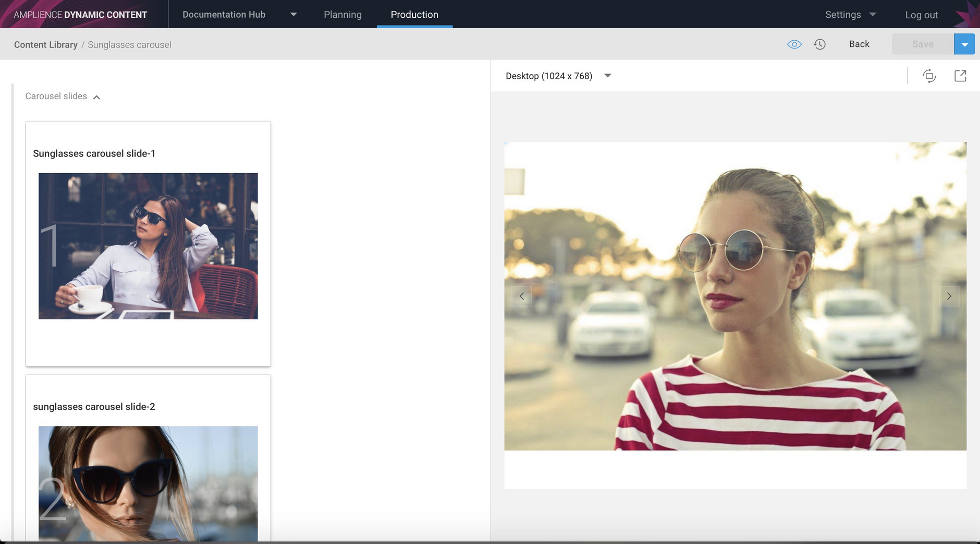
Task: Go to next carousel slide arrow
Action: tap(949, 296)
